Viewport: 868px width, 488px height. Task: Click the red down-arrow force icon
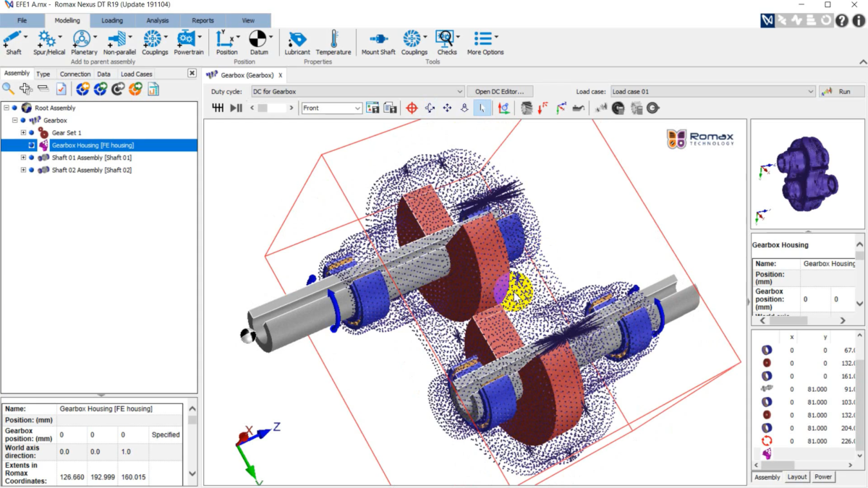point(542,108)
